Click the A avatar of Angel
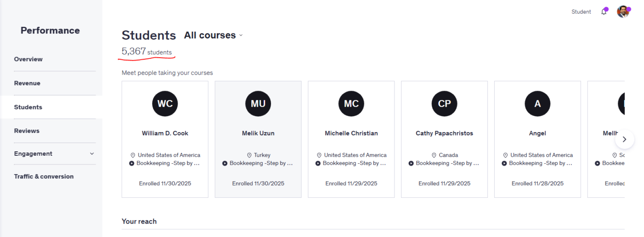This screenshot has width=644, height=237. pyautogui.click(x=537, y=104)
